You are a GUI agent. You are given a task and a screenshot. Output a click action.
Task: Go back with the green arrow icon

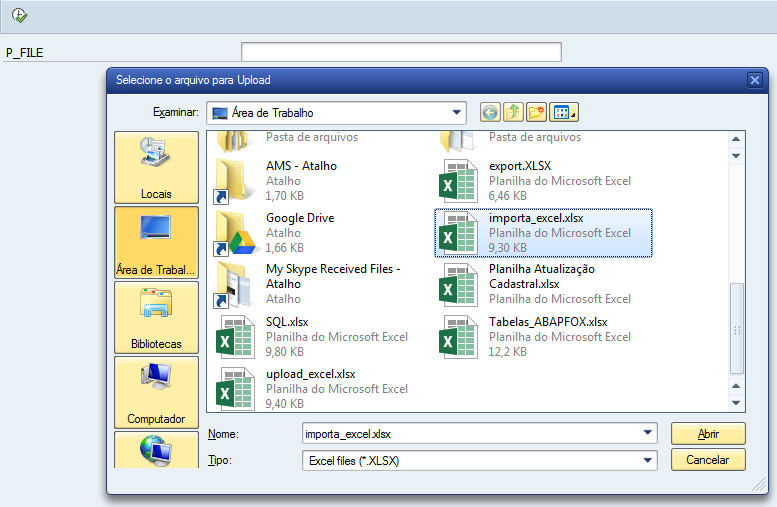coord(490,113)
